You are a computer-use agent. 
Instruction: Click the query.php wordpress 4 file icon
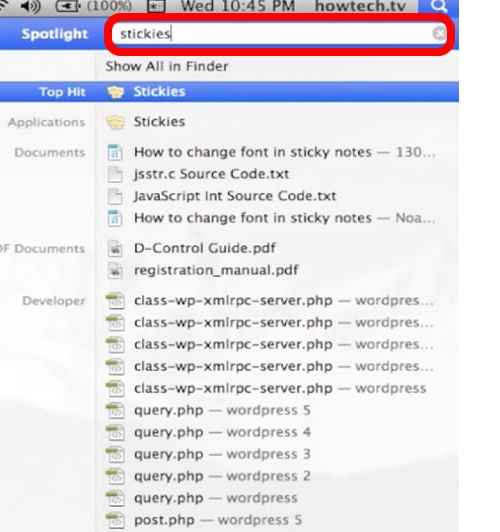click(x=115, y=433)
